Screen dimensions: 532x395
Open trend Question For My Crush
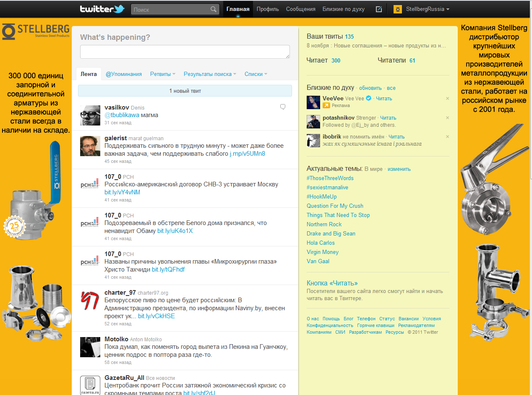(x=335, y=206)
